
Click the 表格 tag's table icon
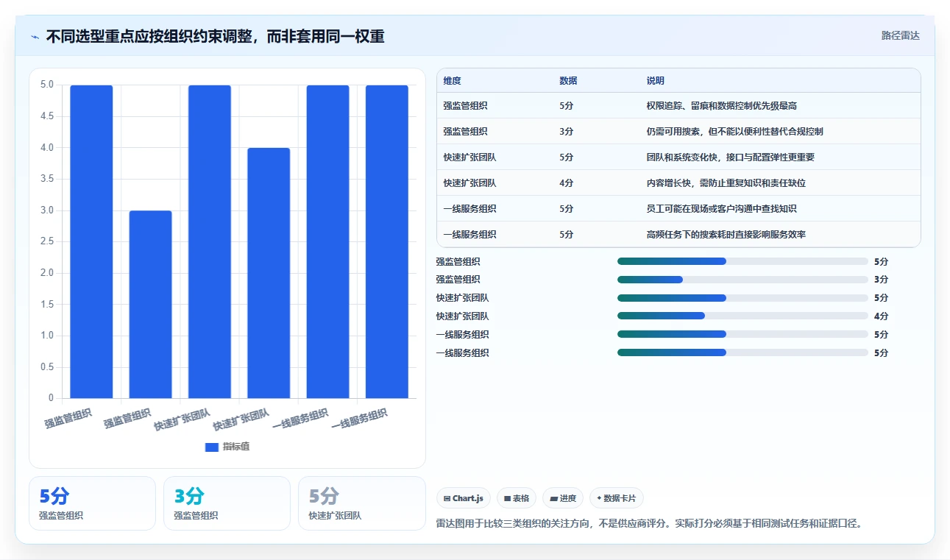pos(507,499)
